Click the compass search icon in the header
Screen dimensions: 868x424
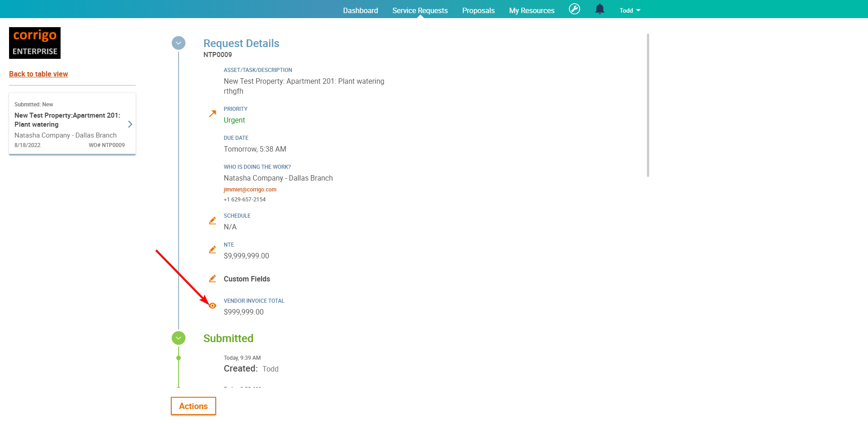[x=574, y=9]
